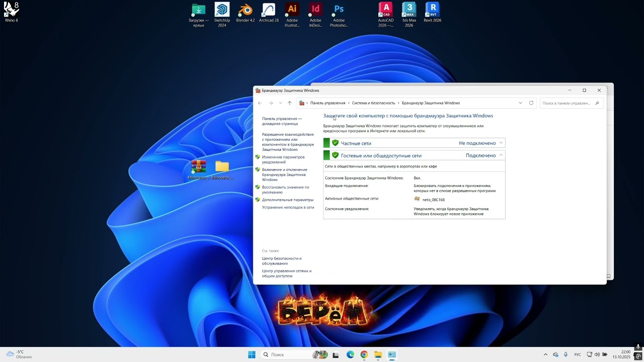Click the microphone tray icon
Viewport: 644px width, 362px height.
[566, 354]
